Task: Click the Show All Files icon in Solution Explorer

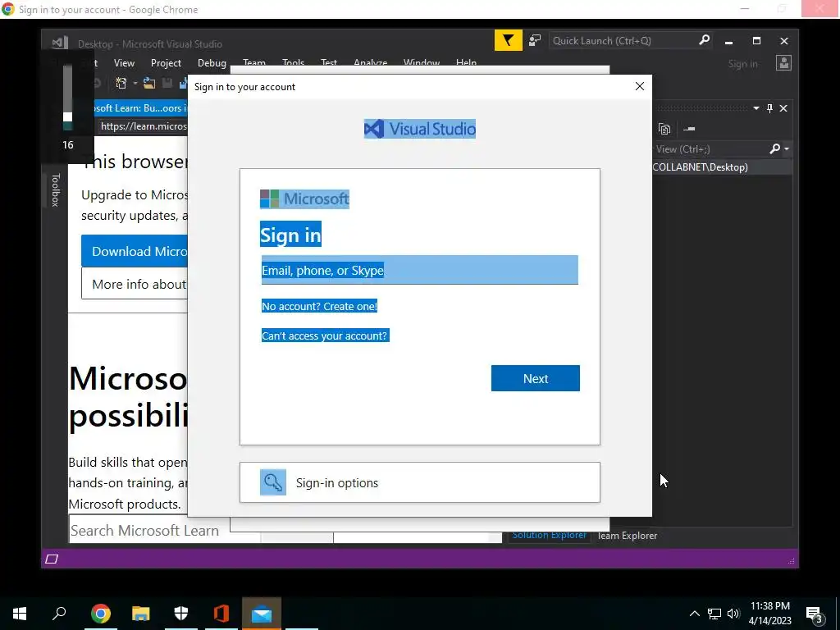Action: click(x=664, y=129)
